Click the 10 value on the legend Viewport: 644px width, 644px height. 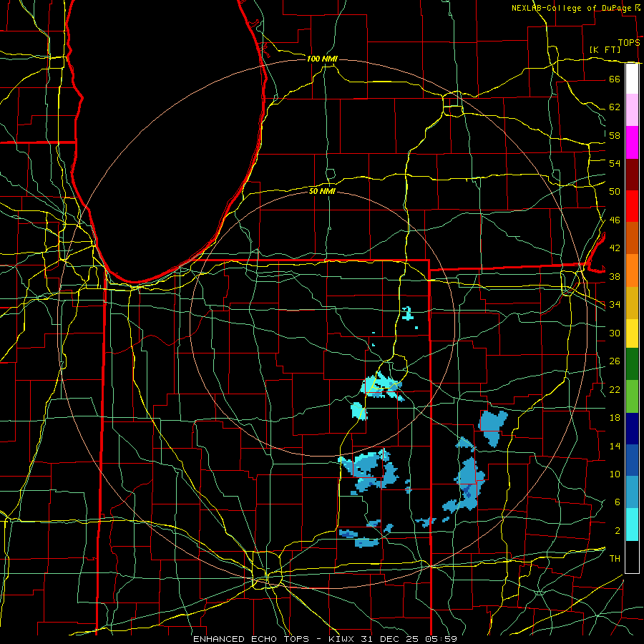(615, 474)
